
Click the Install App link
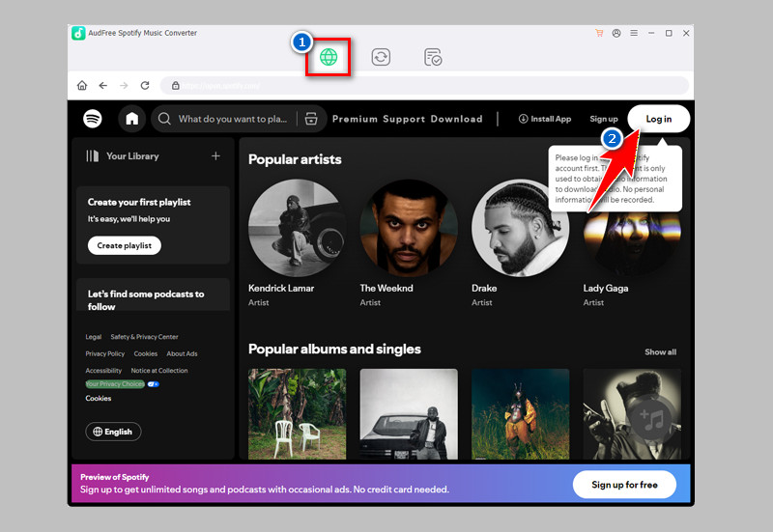click(545, 119)
